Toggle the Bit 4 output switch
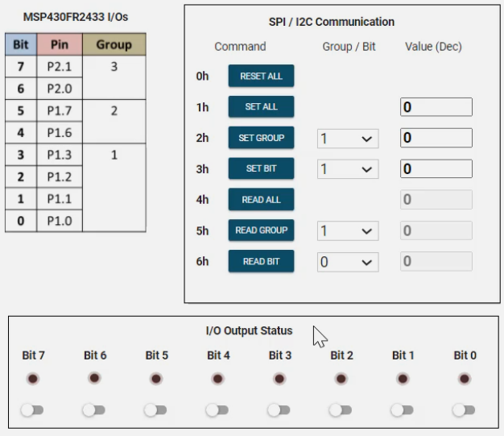The height and width of the screenshot is (436, 504). (x=217, y=410)
